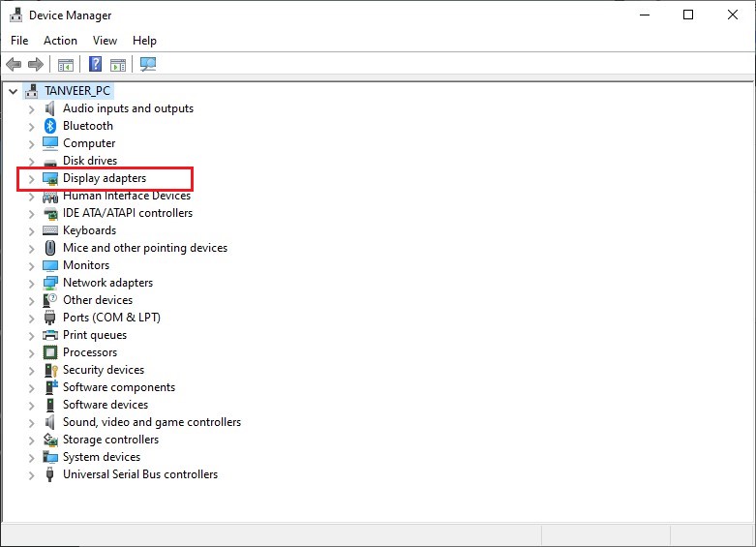Click the Disk drives category icon
The width and height of the screenshot is (756, 547).
[50, 162]
